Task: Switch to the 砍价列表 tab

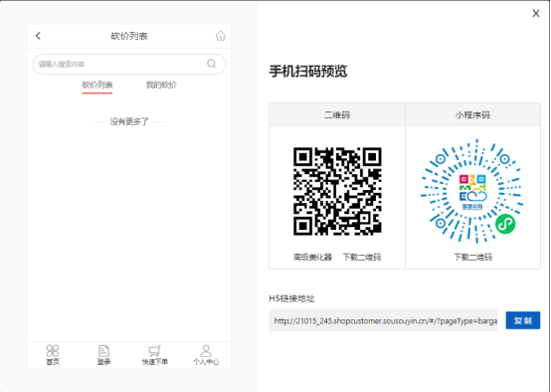Action: (x=97, y=86)
